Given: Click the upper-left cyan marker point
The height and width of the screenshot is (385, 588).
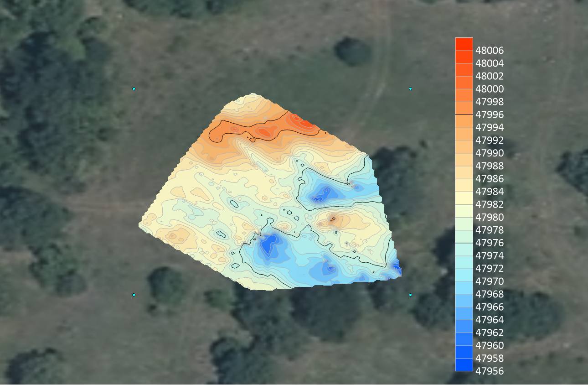Looking at the screenshot, I should 134,88.
